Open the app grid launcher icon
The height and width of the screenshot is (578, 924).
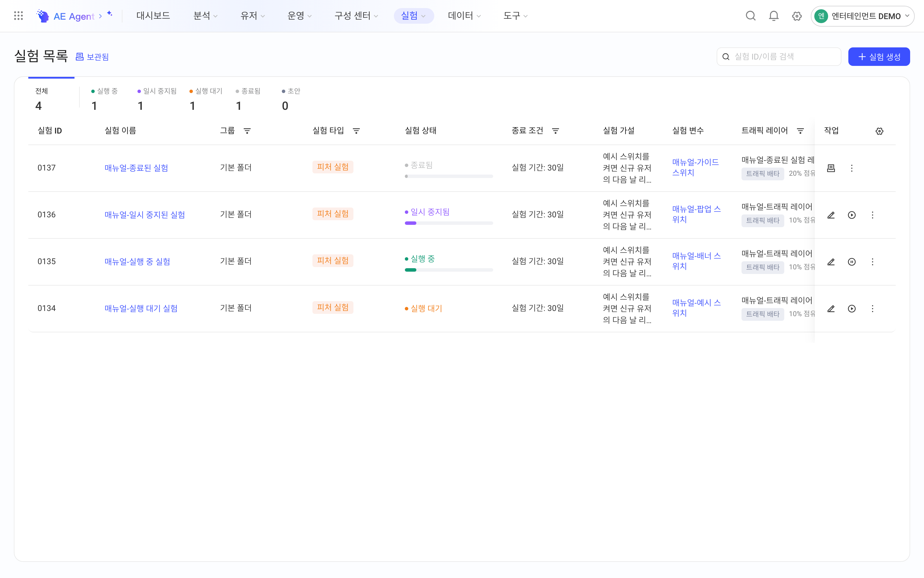18,16
